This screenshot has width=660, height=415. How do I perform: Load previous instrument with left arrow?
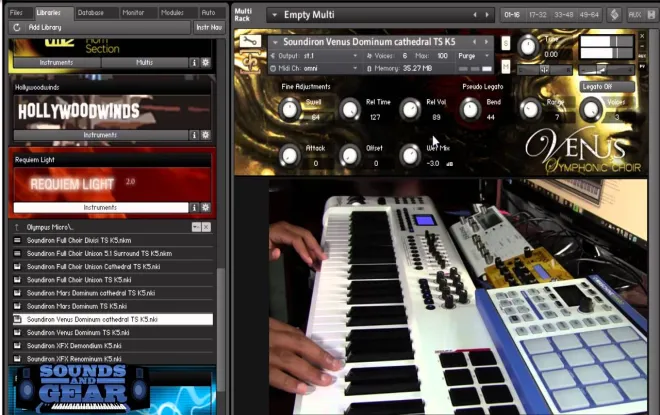[x=474, y=42]
